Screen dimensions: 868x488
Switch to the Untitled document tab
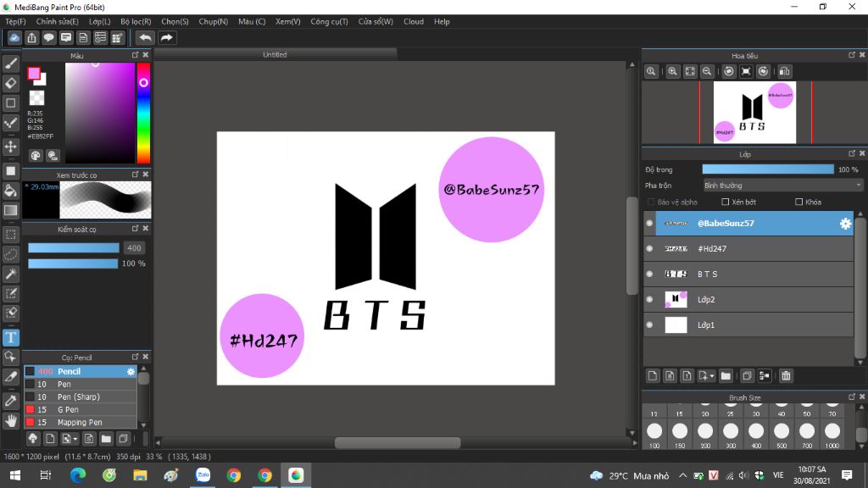(275, 54)
